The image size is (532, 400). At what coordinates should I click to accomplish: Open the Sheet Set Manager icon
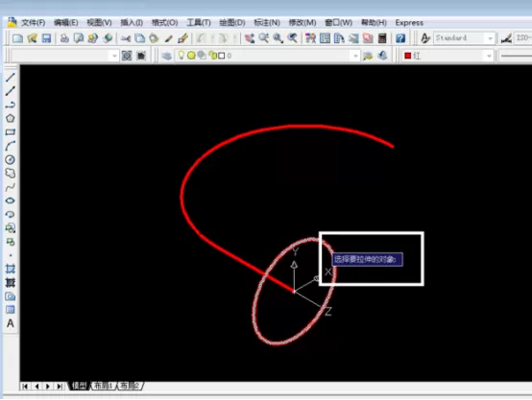click(x=353, y=38)
